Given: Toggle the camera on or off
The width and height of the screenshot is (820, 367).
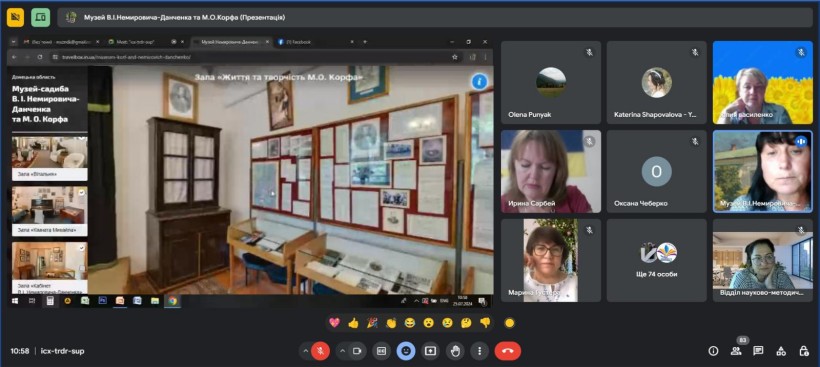Looking at the screenshot, I should point(357,351).
